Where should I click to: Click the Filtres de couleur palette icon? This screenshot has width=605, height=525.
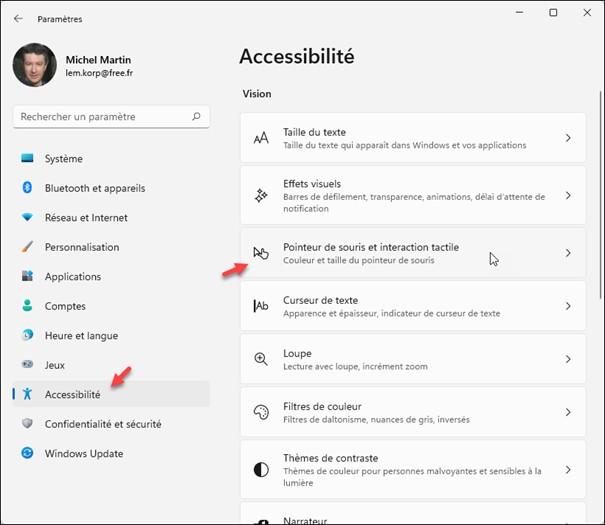coord(261,412)
